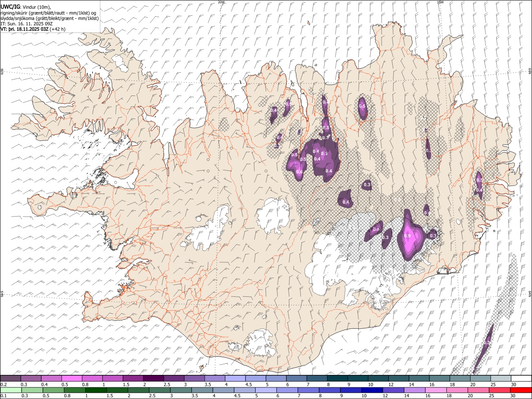
Task: Click the upper scale swatch labeled 0.2
Action: coord(10,378)
